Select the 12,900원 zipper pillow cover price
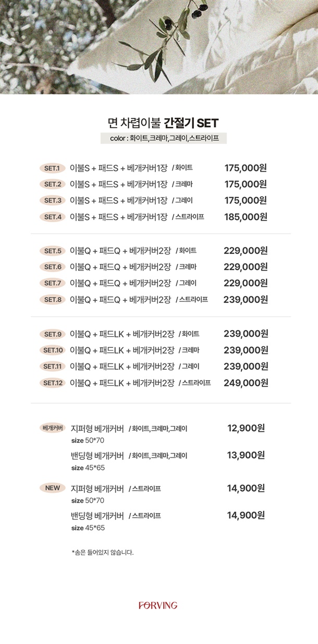 (246, 429)
